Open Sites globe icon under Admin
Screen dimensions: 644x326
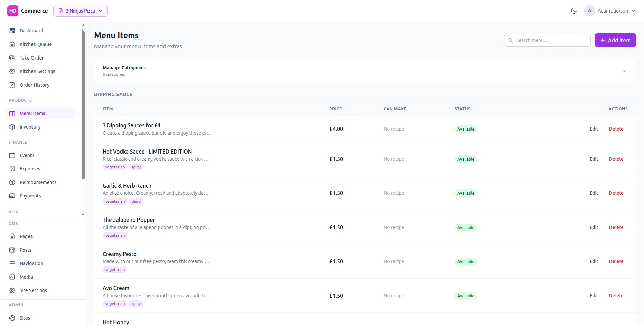(12, 318)
